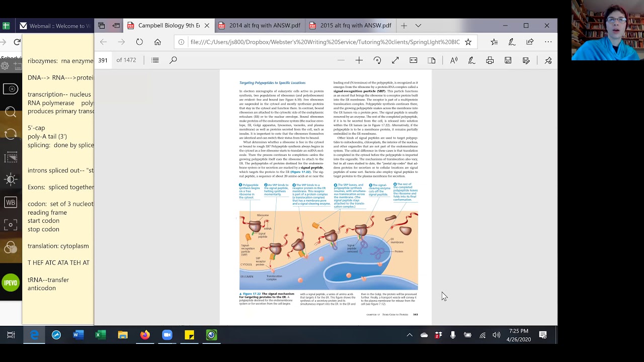Click 'translation: cytoplasm' line in sticky note
Viewport: 644px width, 362px height.
pos(58,246)
